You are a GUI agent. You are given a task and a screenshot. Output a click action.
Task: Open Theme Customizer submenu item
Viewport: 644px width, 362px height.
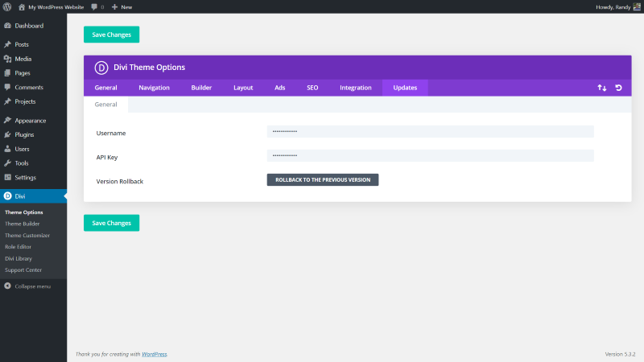[x=27, y=235]
